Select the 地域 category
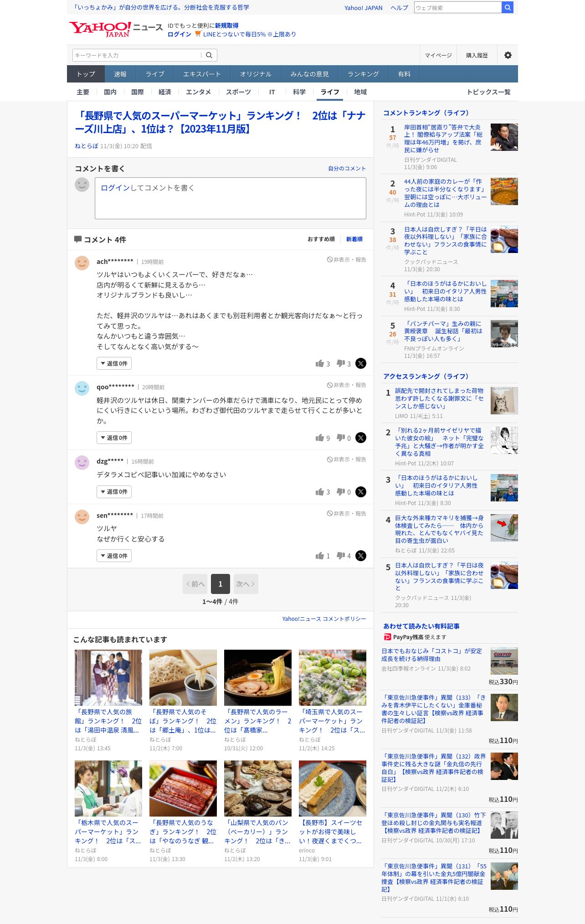The image size is (585, 924). [x=360, y=92]
